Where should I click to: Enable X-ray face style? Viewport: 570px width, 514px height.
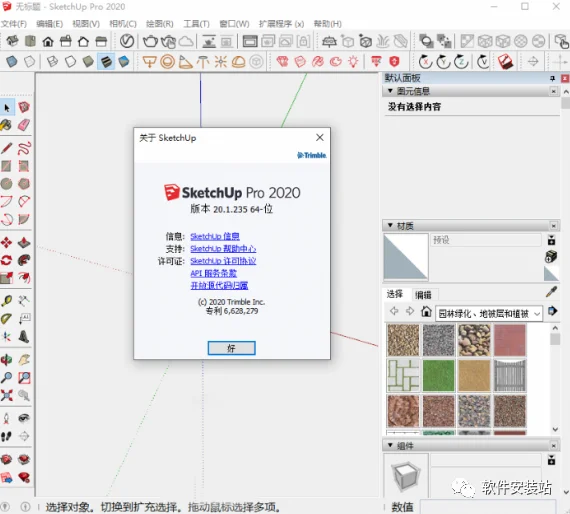[11, 62]
